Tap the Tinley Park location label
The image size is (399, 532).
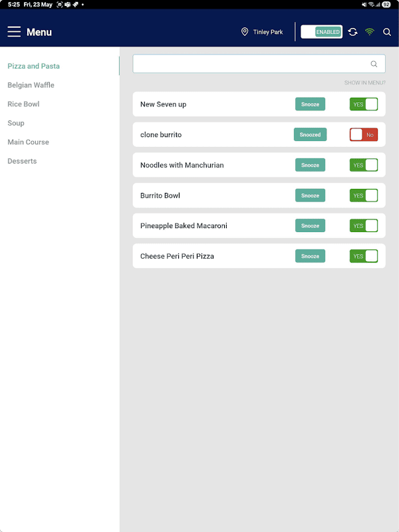[268, 32]
